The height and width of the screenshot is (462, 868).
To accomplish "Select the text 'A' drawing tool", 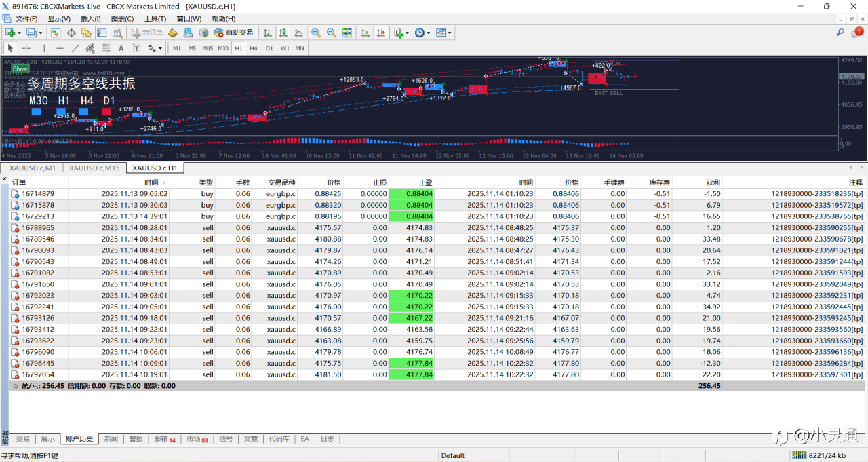I will pyautogui.click(x=121, y=48).
